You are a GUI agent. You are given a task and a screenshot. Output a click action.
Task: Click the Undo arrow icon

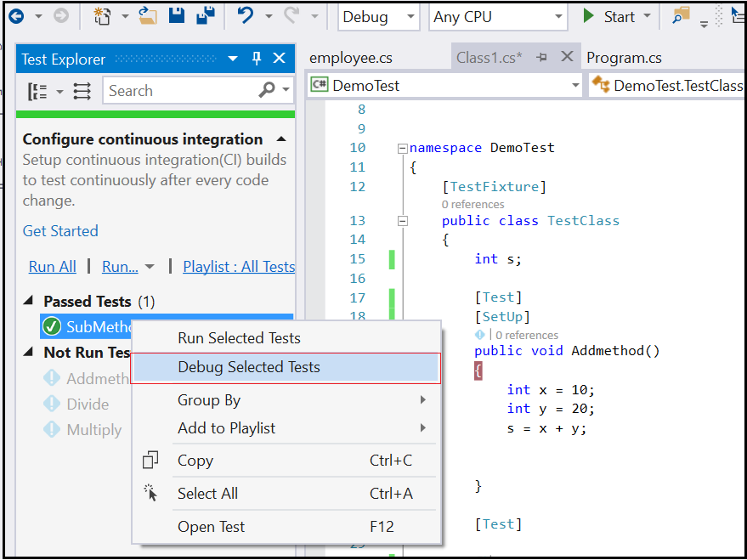point(246,16)
